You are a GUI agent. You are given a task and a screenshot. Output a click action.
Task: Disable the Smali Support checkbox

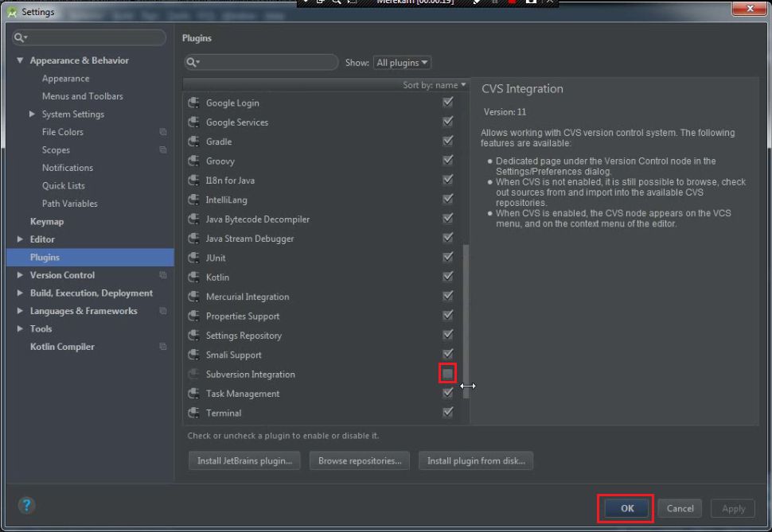(x=447, y=354)
